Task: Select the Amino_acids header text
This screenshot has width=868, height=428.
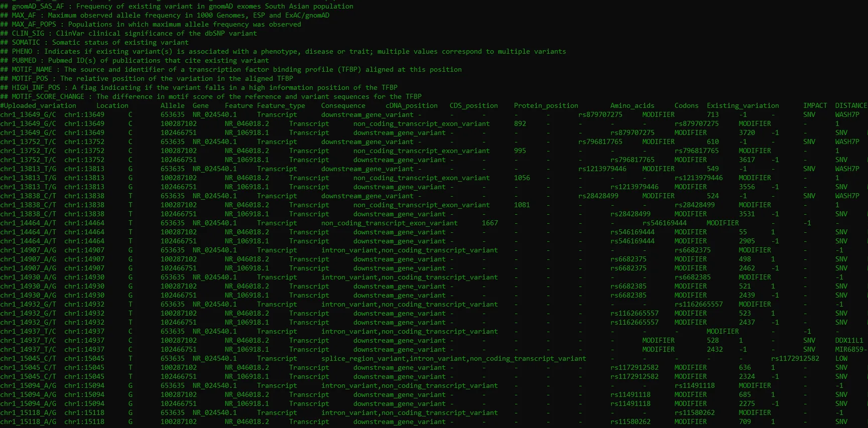Action: pos(633,106)
